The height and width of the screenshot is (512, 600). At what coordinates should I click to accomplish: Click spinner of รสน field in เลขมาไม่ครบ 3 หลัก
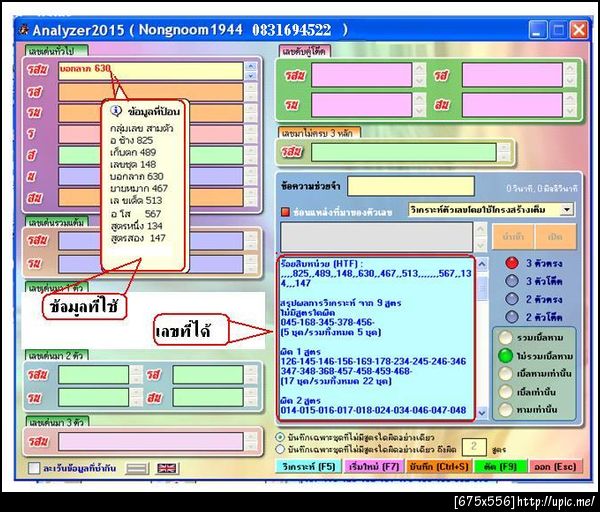tap(504, 152)
